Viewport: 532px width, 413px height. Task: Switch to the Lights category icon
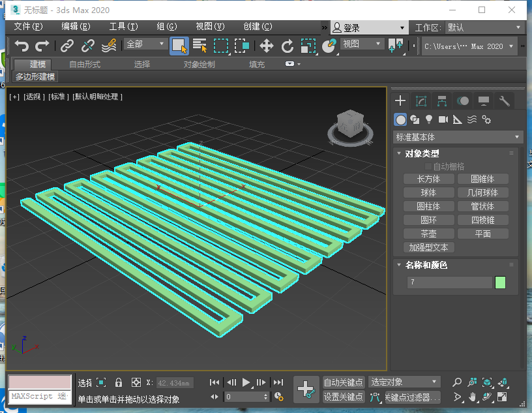429,119
